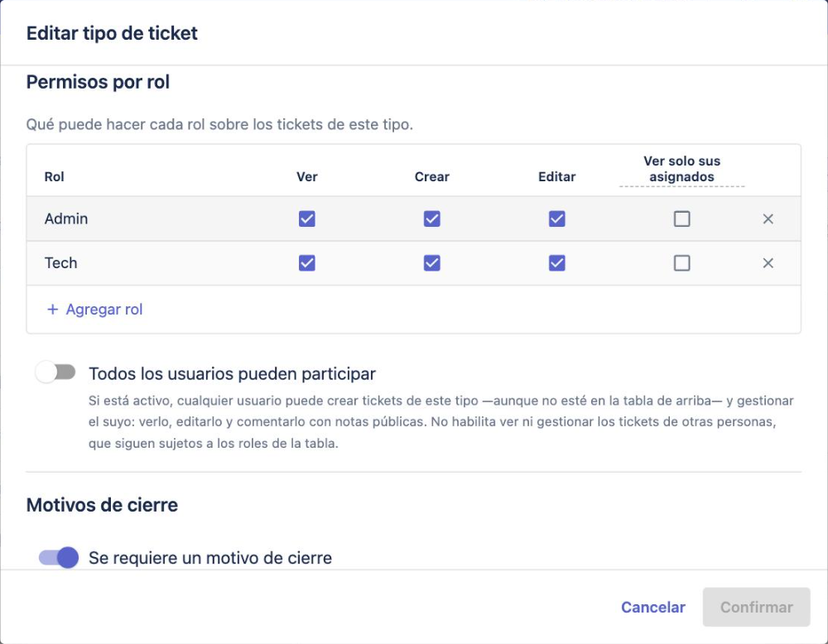Uncheck Ver permission for Tech

(x=307, y=263)
